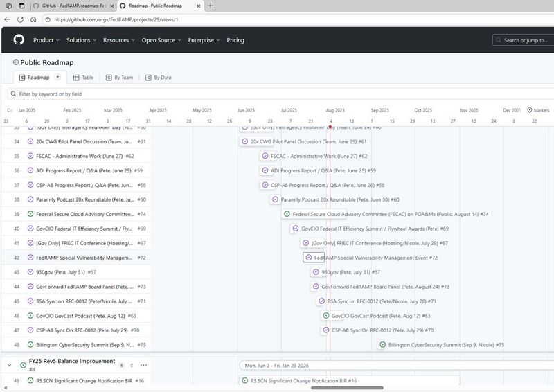This screenshot has height=392, width=554.
Task: Click status icon of R5.SCN Significant Change row
Action: (x=30, y=381)
